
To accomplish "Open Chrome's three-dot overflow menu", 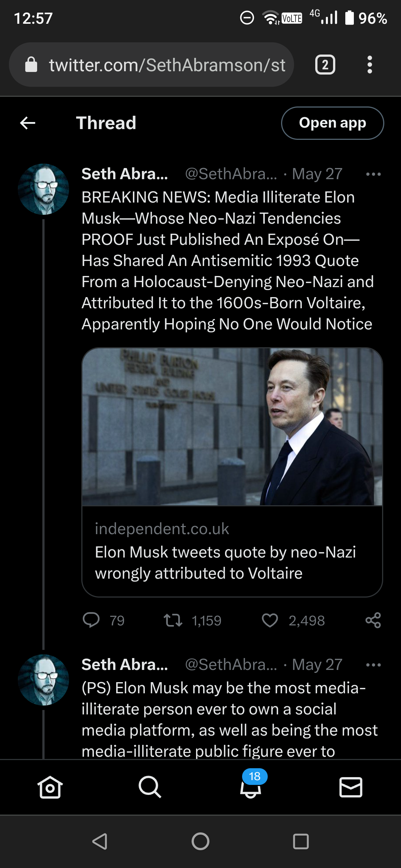I will point(369,65).
